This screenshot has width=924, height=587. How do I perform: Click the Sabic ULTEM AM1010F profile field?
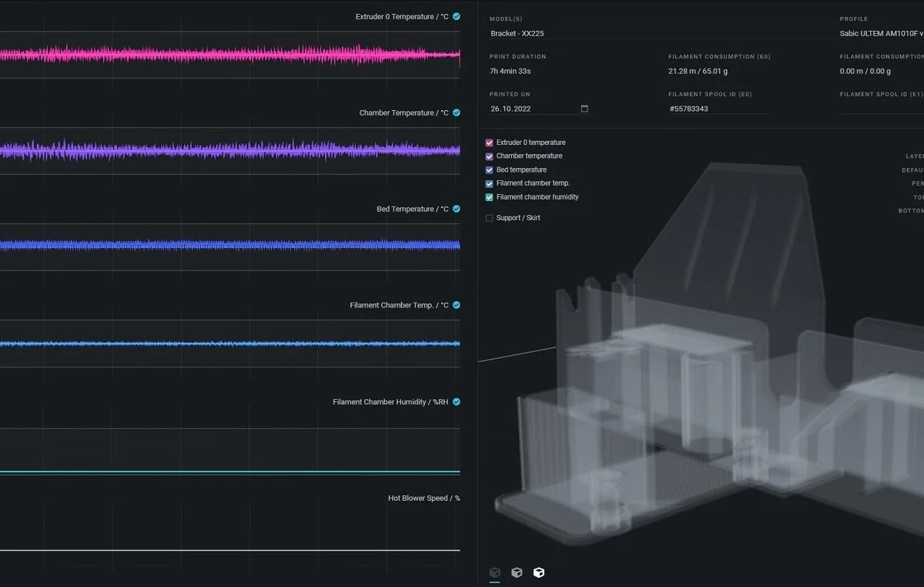tap(882, 33)
